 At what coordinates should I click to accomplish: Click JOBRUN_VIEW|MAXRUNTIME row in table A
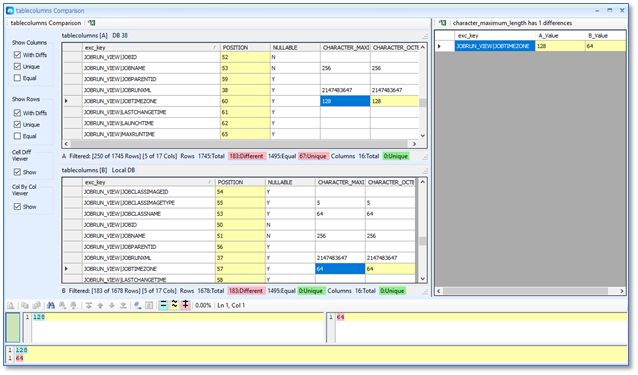[x=240, y=134]
